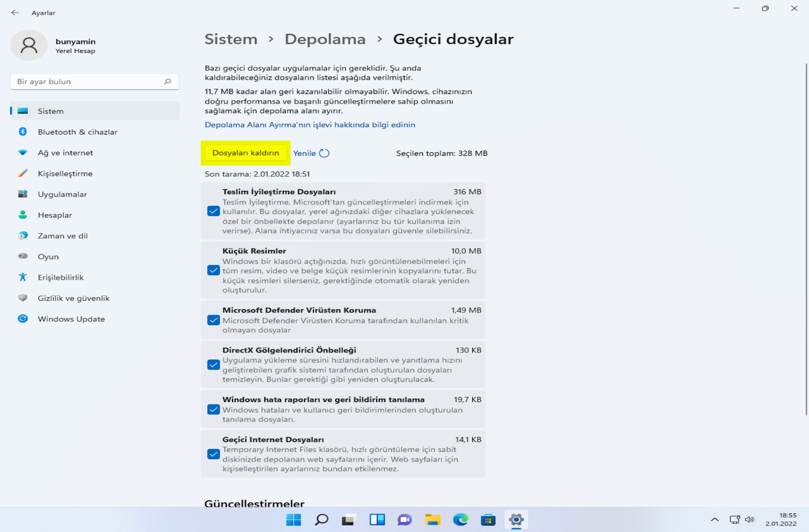Image resolution: width=809 pixels, height=532 pixels.
Task: Open taskbar Search
Action: click(x=322, y=519)
